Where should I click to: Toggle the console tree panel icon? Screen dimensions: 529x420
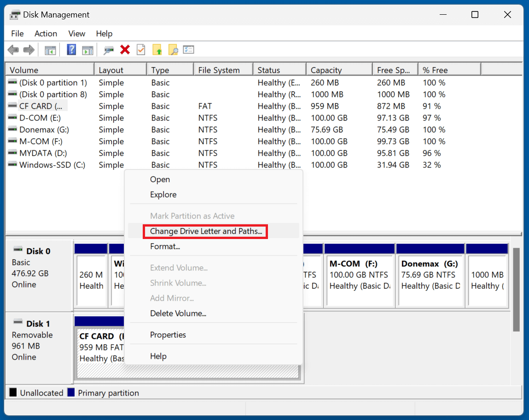50,49
